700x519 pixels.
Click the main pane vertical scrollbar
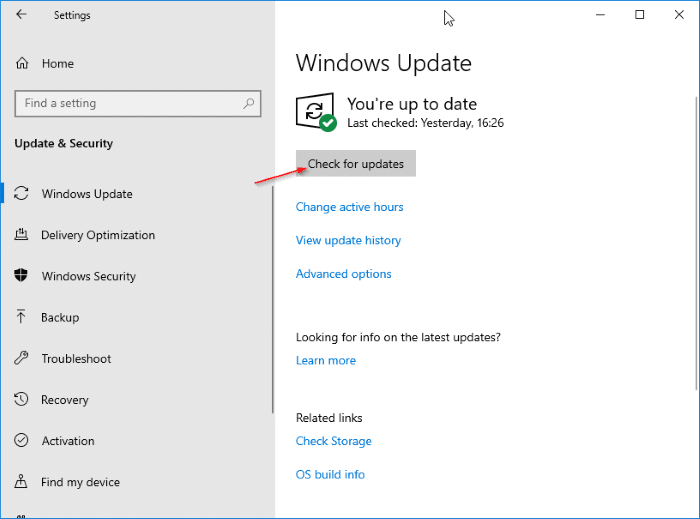pyautogui.click(x=696, y=243)
